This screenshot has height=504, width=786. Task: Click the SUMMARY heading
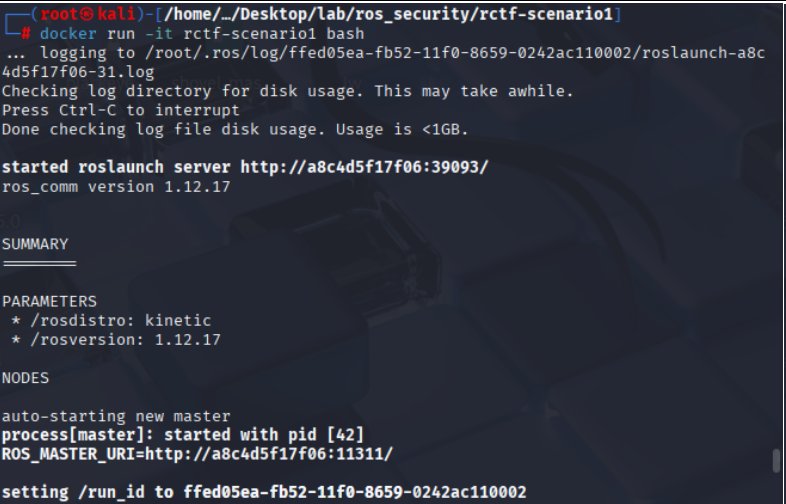(35, 244)
